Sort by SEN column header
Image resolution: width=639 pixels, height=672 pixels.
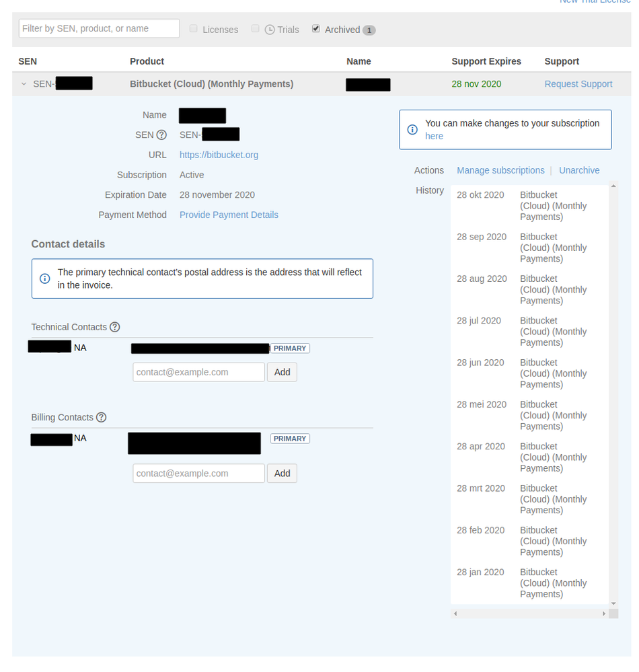tap(28, 61)
